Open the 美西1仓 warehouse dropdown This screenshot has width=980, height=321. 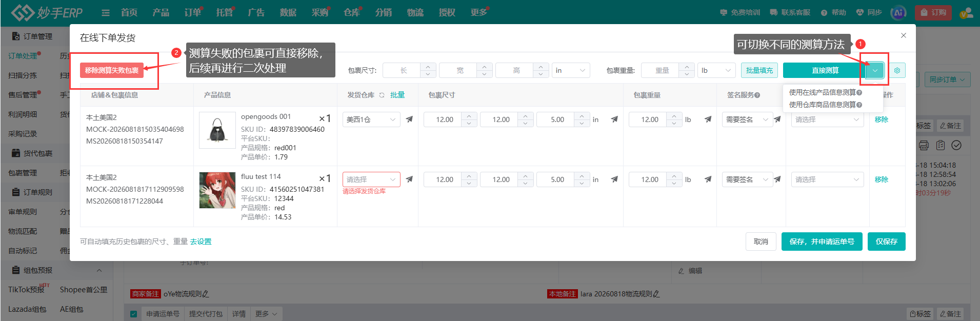click(371, 119)
